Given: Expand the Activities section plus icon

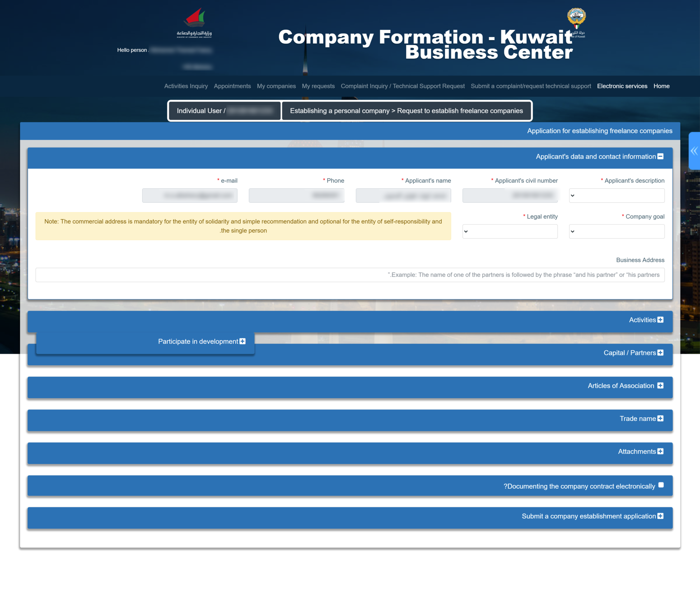Looking at the screenshot, I should pos(660,320).
